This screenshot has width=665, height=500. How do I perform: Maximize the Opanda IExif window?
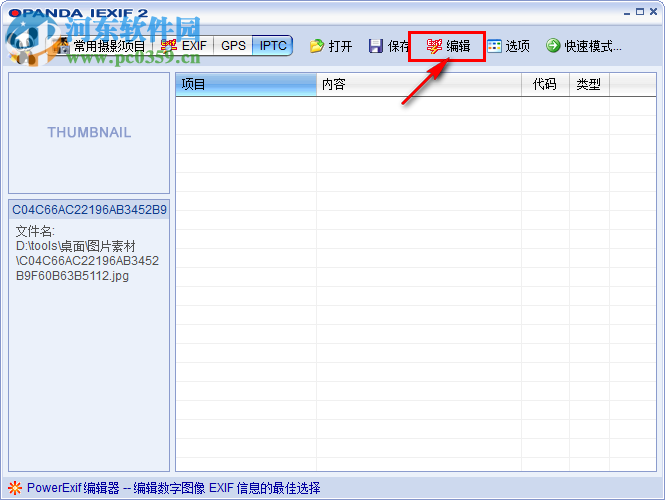click(640, 12)
